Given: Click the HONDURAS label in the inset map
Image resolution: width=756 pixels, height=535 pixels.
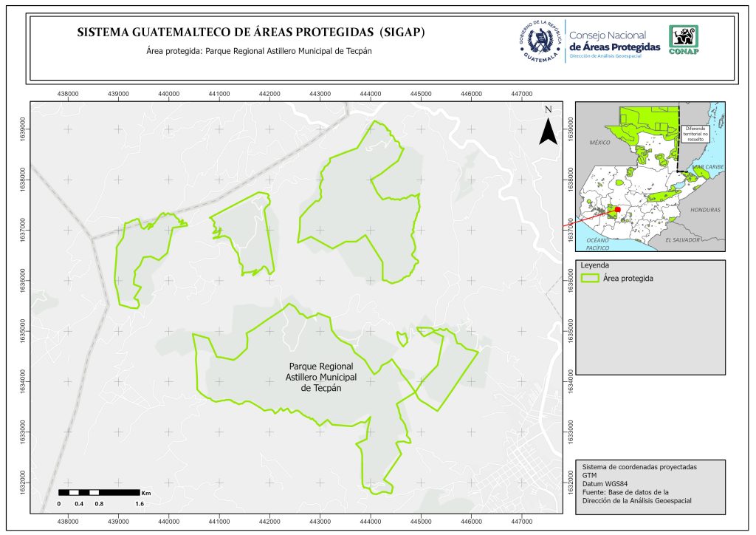Looking at the screenshot, I should point(704,210).
